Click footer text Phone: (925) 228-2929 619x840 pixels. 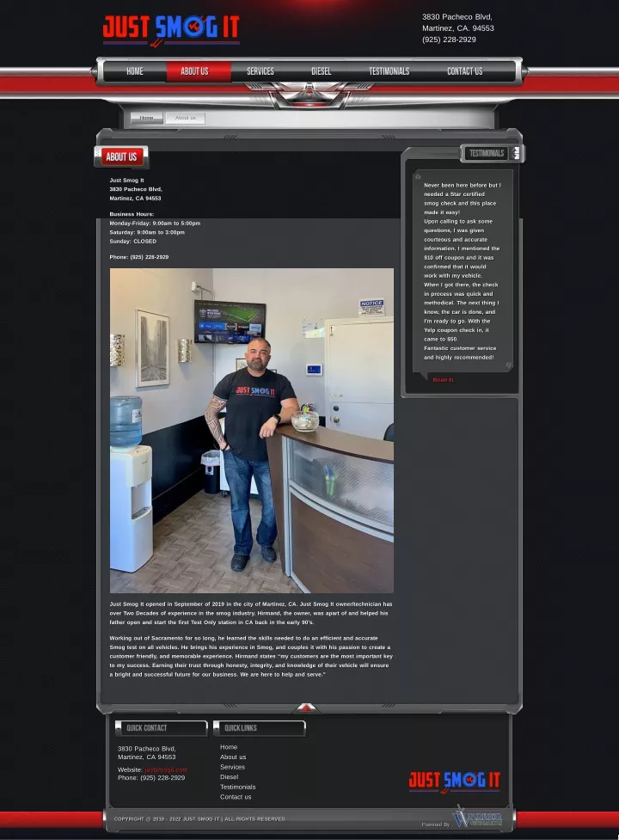(151, 778)
